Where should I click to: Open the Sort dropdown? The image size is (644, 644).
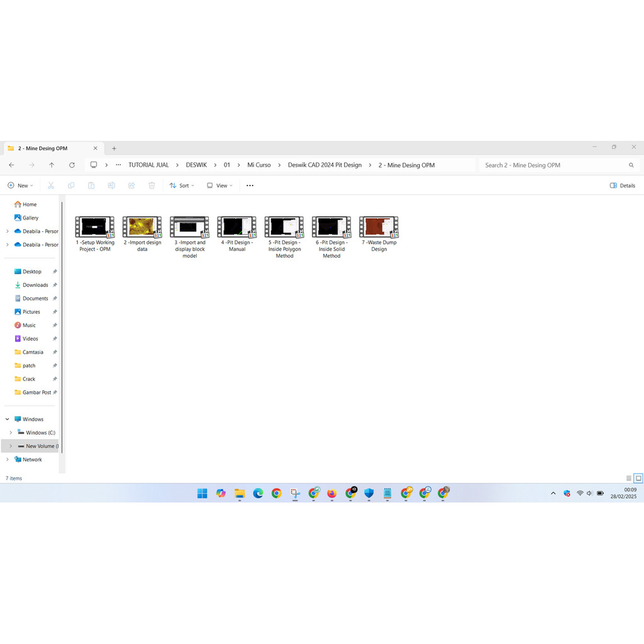point(182,186)
